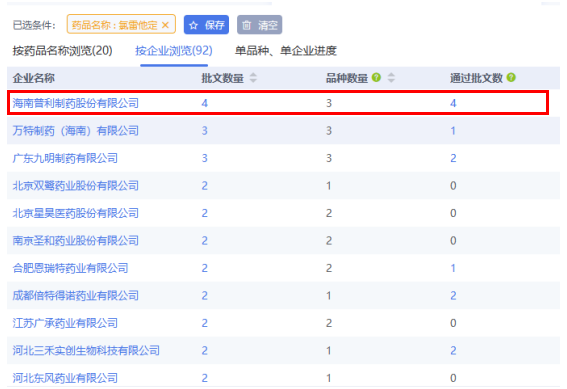The width and height of the screenshot is (567, 389).
Task: Switch to 按企业浏览(92) tab
Action: click(174, 51)
